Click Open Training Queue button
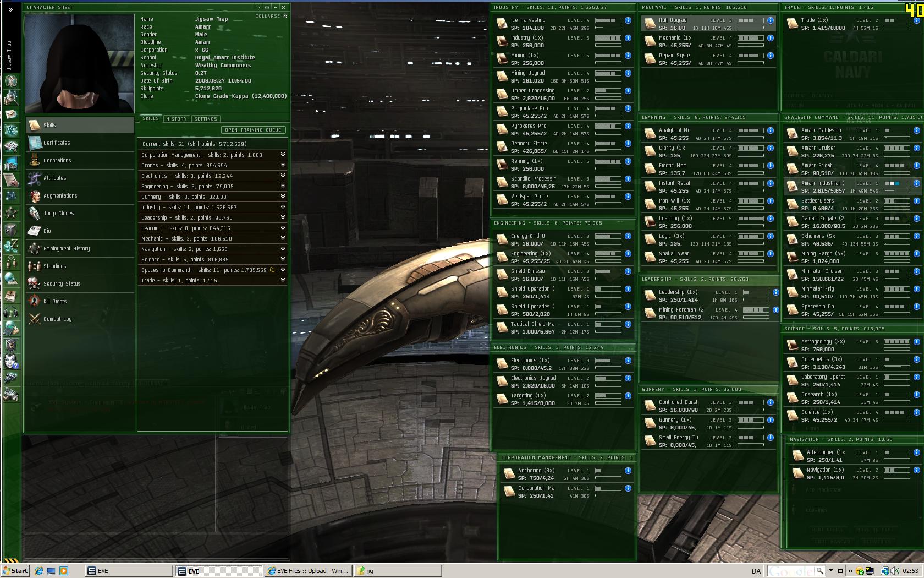Screen dimensions: 924x578 [x=253, y=130]
